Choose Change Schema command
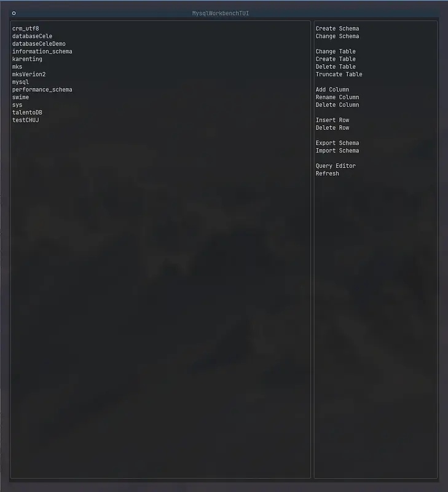 click(x=337, y=36)
